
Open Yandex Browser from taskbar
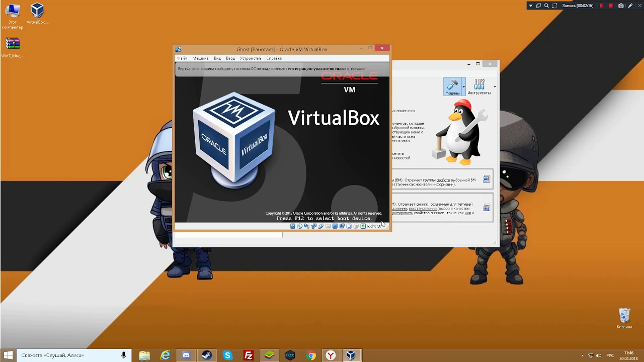click(331, 355)
